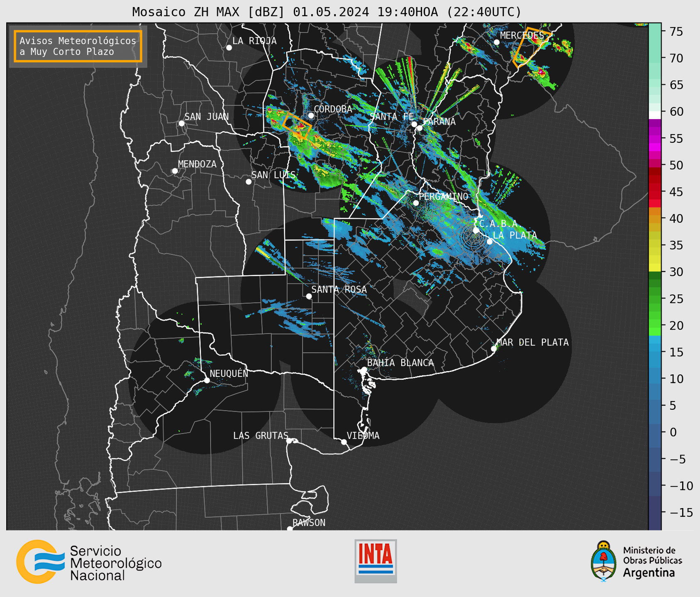Image resolution: width=700 pixels, height=597 pixels.
Task: Click the white city dot for La Rioja
Action: coord(229,48)
